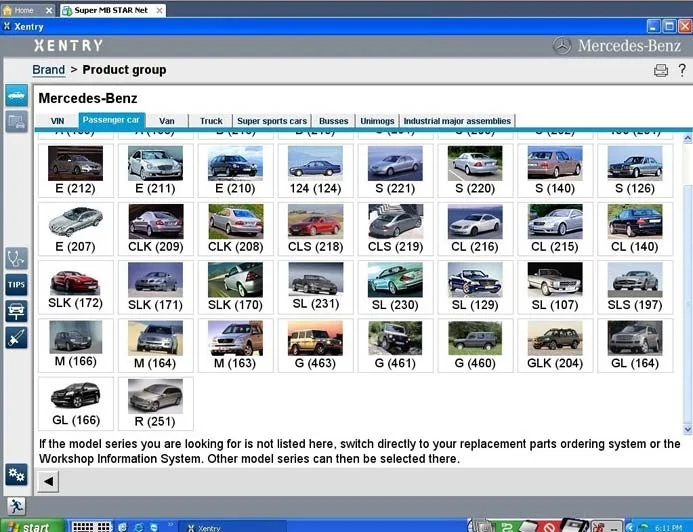Select the SLK (172) roadster
The image size is (693, 532).
point(76,287)
